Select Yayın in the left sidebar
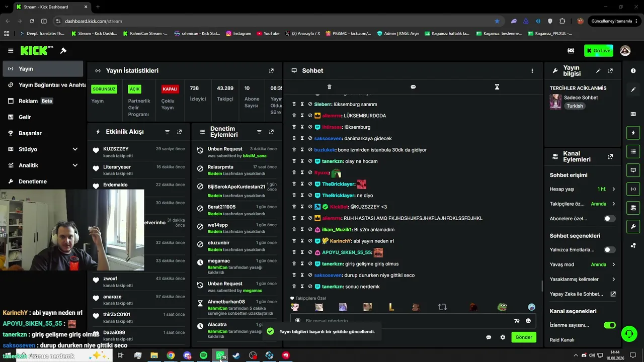This screenshot has width=644, height=362. tap(42, 69)
